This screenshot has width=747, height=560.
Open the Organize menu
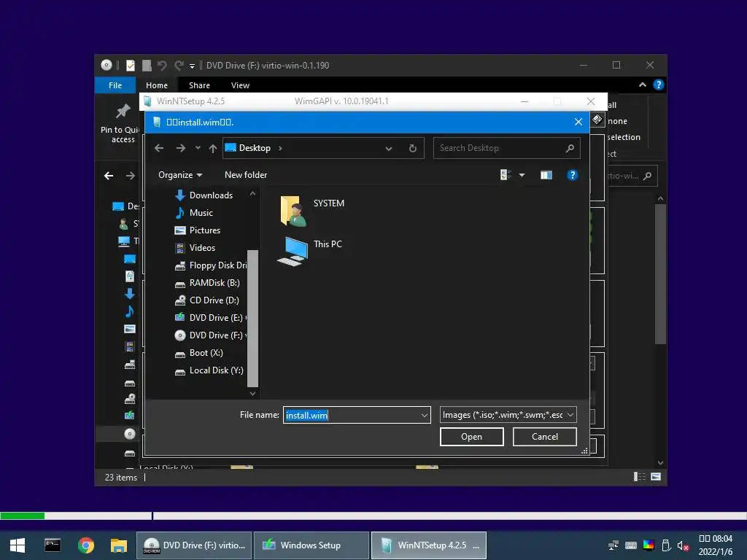[x=180, y=175]
